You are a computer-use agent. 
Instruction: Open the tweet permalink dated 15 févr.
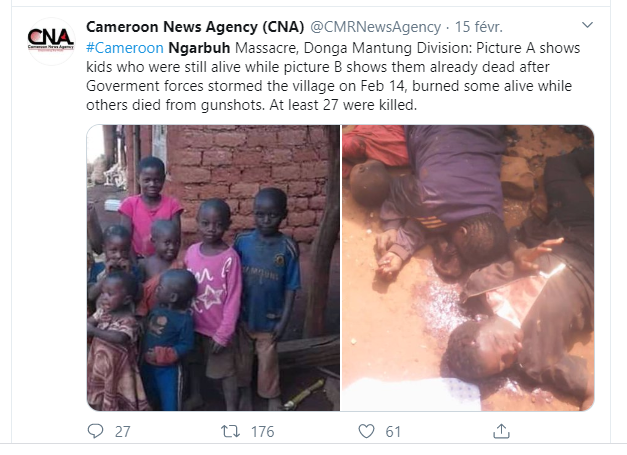coord(479,27)
